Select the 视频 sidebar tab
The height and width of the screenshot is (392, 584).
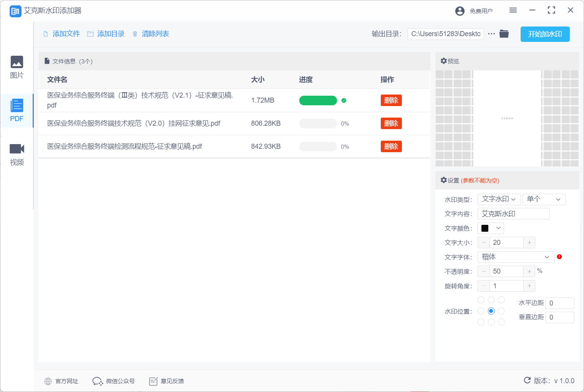[17, 154]
